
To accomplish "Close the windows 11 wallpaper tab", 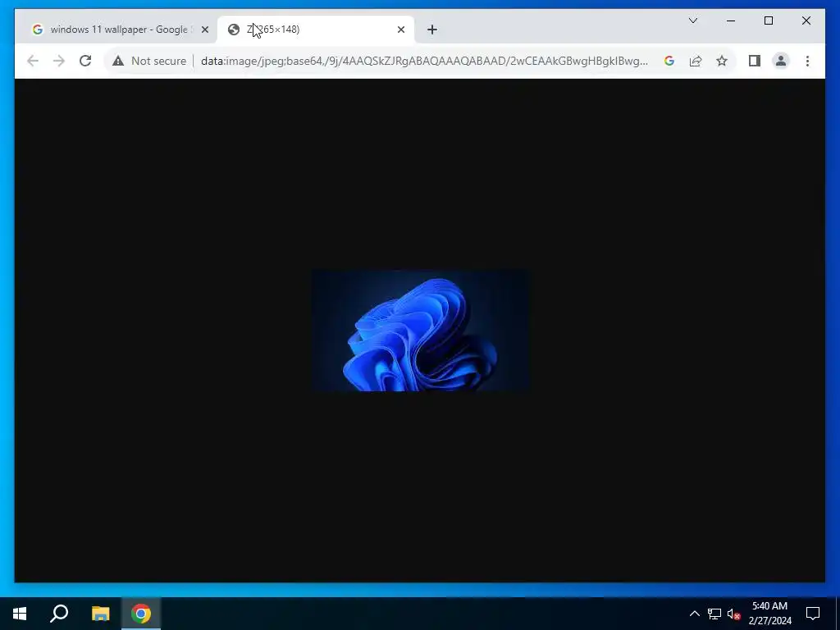I will pos(204,30).
